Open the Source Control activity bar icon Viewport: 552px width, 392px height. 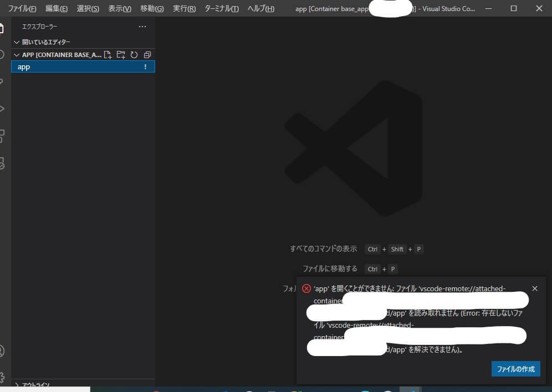click(2, 81)
